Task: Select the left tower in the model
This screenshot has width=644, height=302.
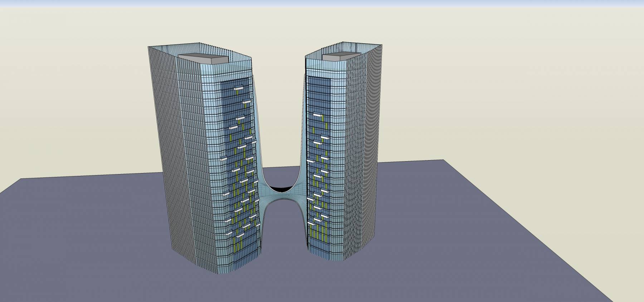Action: pos(204,158)
